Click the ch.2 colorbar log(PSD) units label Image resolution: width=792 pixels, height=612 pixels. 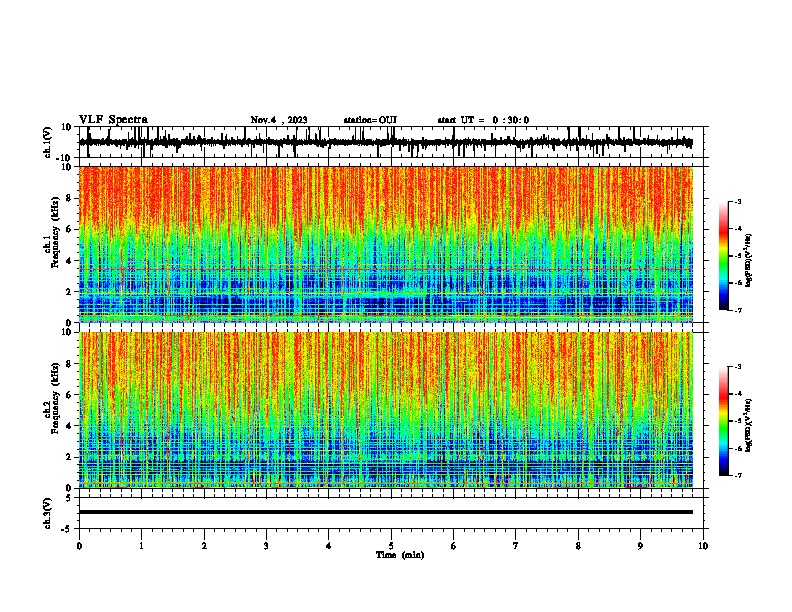(x=748, y=425)
